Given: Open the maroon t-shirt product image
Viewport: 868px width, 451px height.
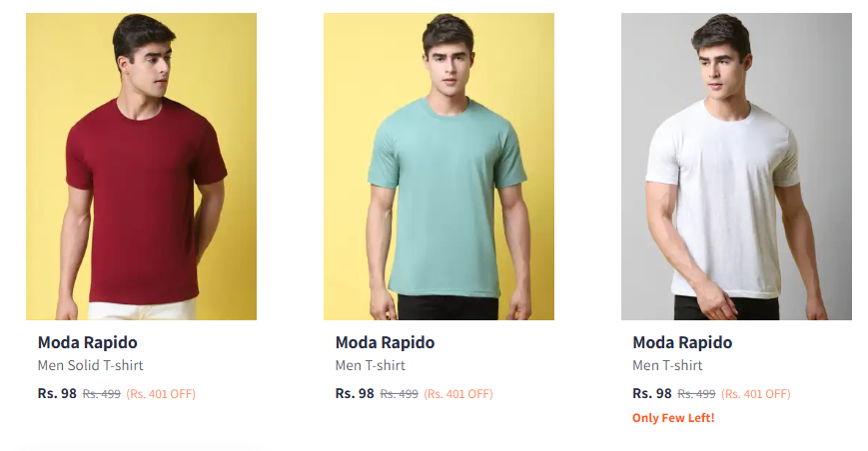Looking at the screenshot, I should coord(141,167).
